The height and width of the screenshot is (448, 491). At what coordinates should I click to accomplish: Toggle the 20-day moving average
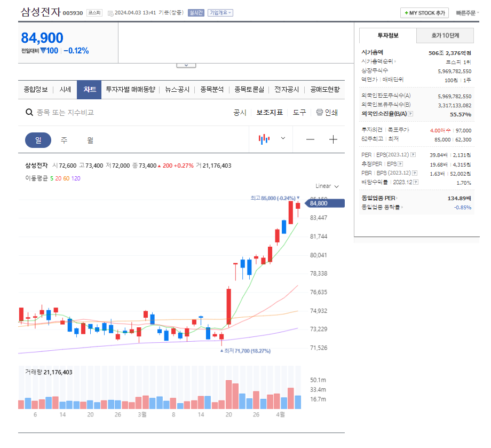pos(58,178)
